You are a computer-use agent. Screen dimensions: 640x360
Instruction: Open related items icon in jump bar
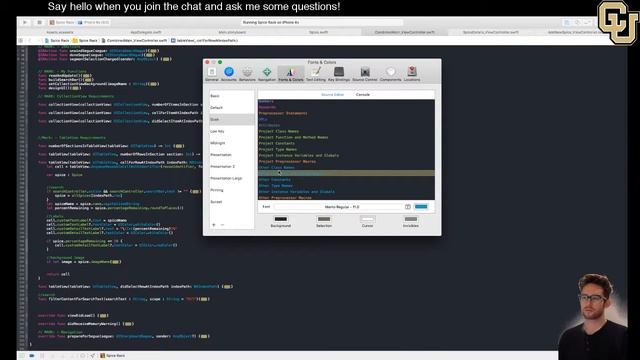click(x=21, y=40)
